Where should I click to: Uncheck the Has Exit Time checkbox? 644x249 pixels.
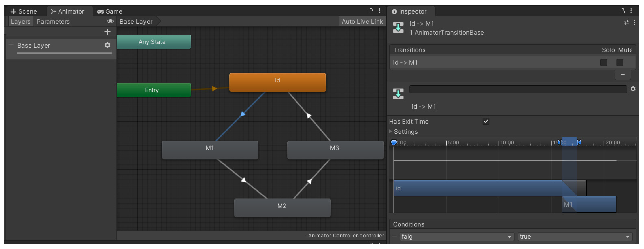point(486,122)
